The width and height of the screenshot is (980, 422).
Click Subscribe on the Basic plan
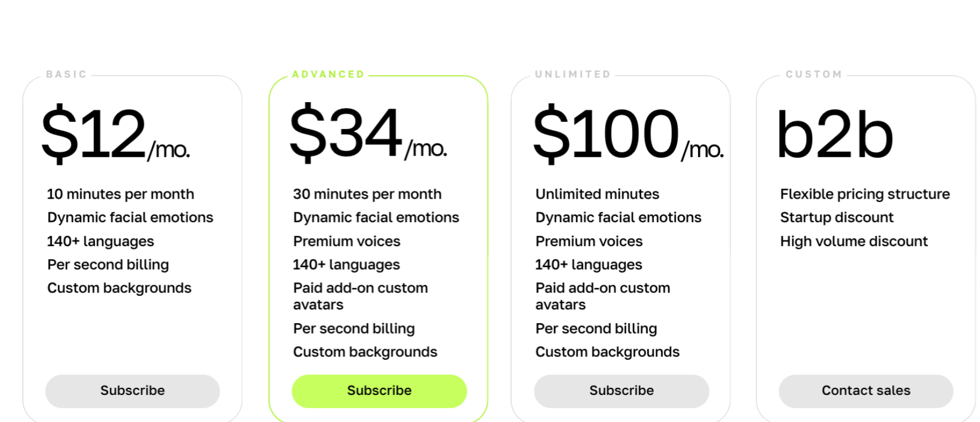pos(132,391)
